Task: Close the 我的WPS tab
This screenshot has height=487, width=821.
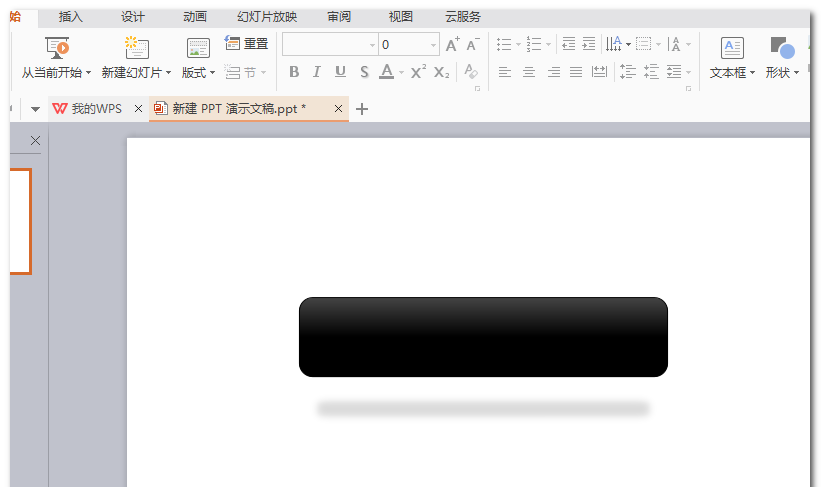Action: 138,108
